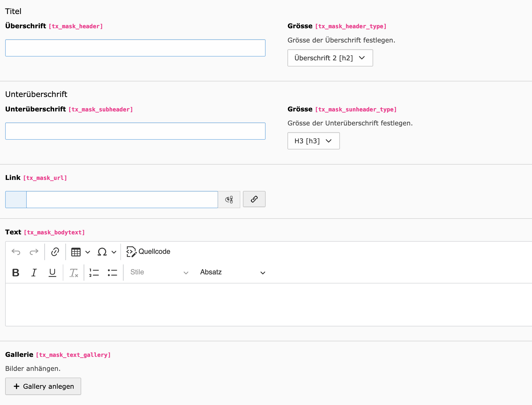Image resolution: width=532 pixels, height=405 pixels.
Task: Insert a numbered list
Action: (94, 273)
